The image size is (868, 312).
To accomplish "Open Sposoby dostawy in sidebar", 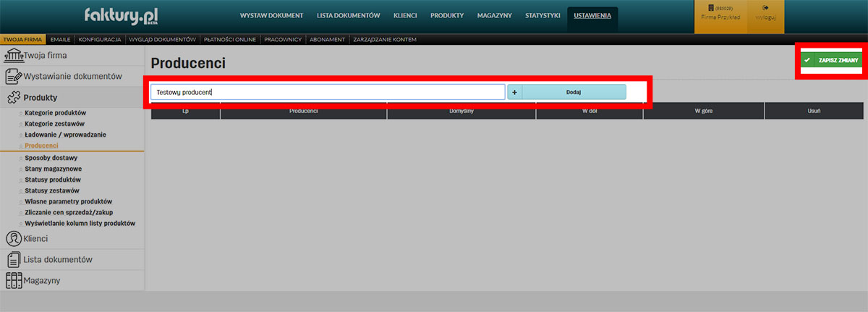I will 51,157.
